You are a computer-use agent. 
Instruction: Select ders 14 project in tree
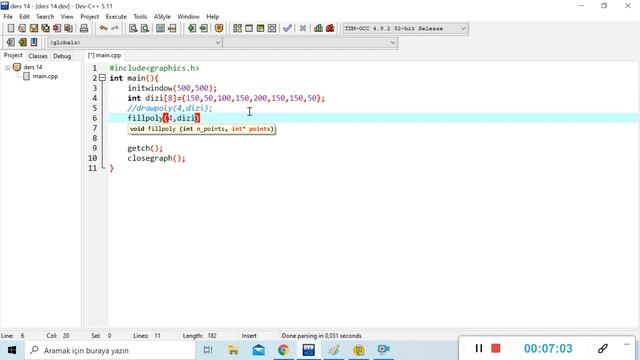(33, 67)
